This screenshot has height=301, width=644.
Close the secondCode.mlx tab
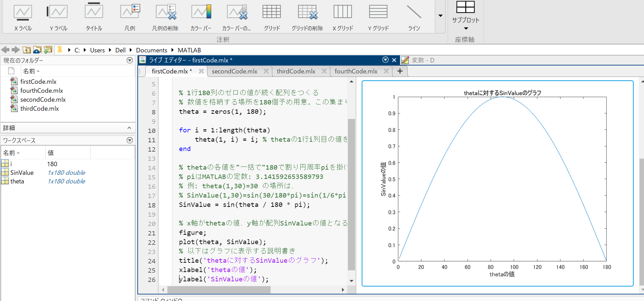click(x=266, y=71)
